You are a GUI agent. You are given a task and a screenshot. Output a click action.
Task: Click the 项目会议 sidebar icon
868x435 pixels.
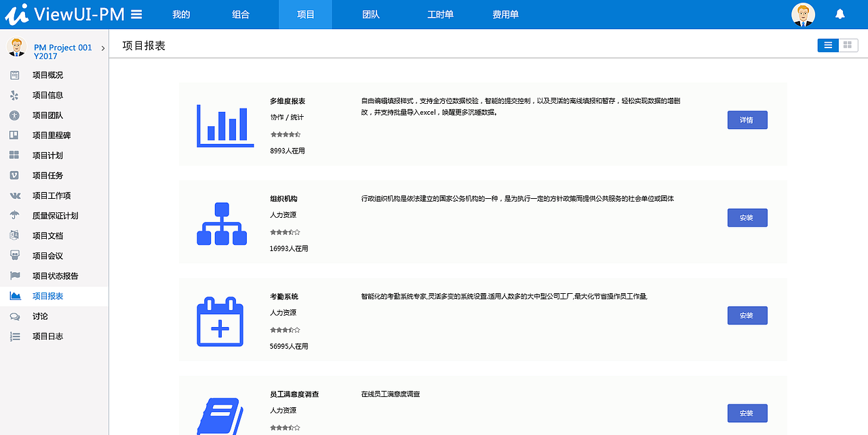pyautogui.click(x=15, y=256)
